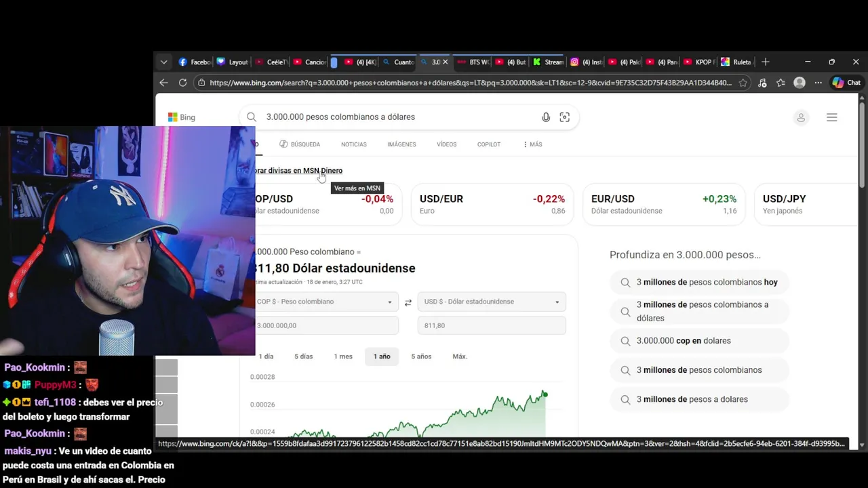The width and height of the screenshot is (868, 488).
Task: Open browser profile avatar
Action: click(800, 83)
